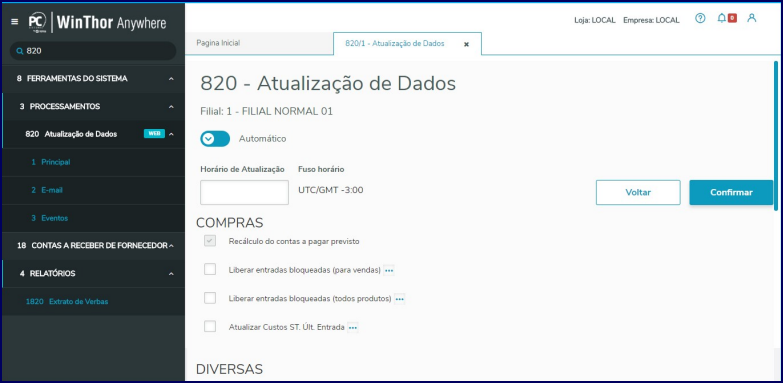Screen dimensions: 783x383
Task: Collapse 18 Contas a Receber de Fornecedor
Action: tap(171, 246)
